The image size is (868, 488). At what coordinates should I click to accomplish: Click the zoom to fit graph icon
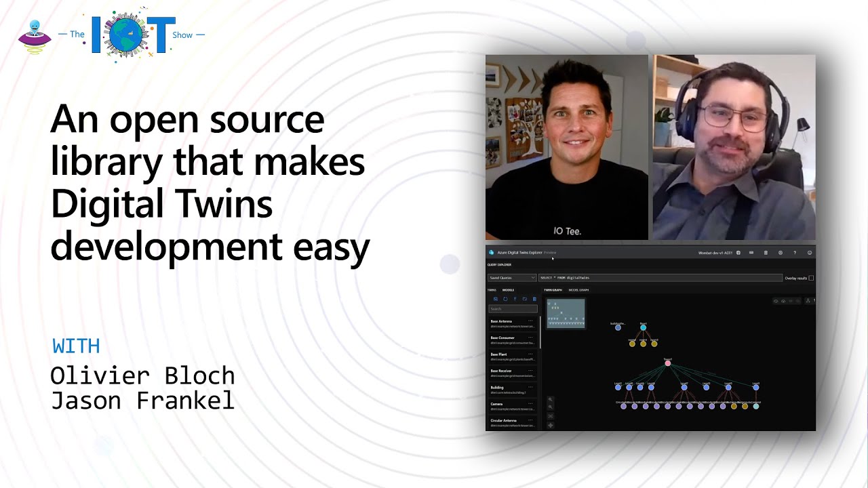551,416
